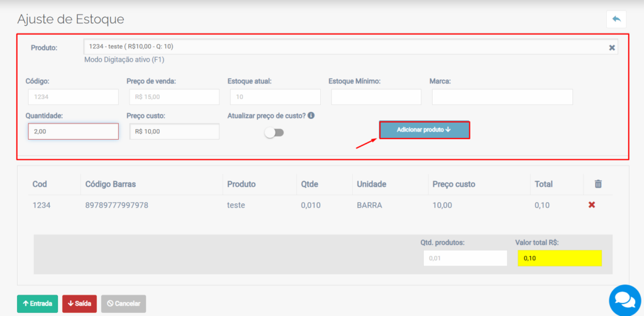This screenshot has height=316, width=644.
Task: Focus the Quantidade input field
Action: [73, 132]
